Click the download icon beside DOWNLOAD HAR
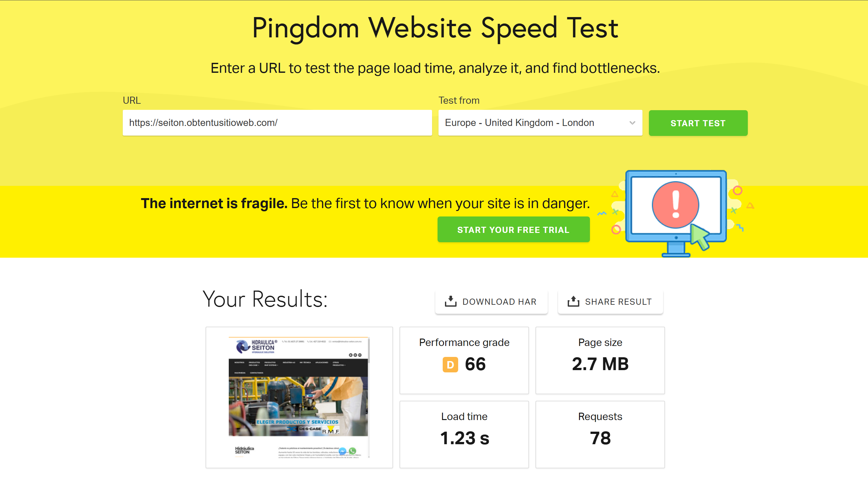This screenshot has width=868, height=479. coord(450,301)
